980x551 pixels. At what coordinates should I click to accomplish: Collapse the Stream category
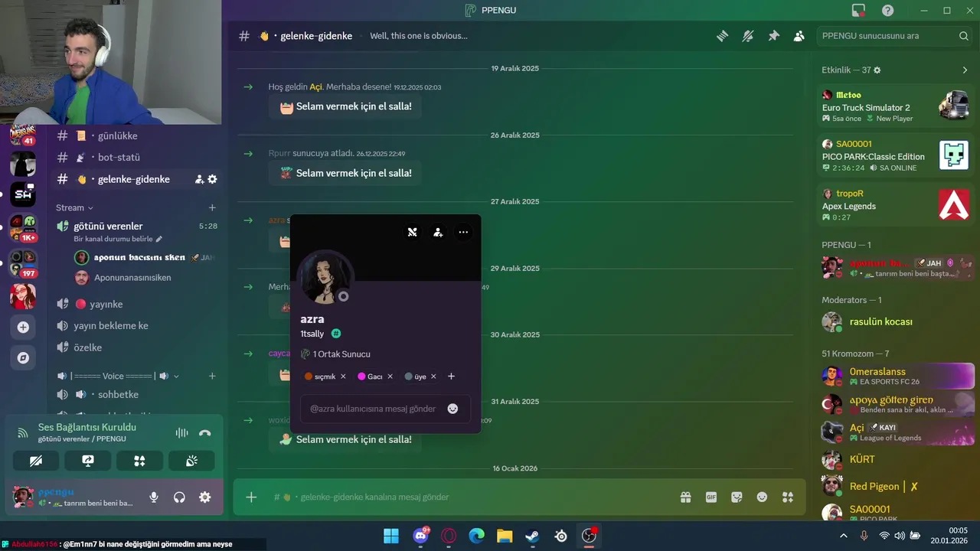[x=74, y=207]
